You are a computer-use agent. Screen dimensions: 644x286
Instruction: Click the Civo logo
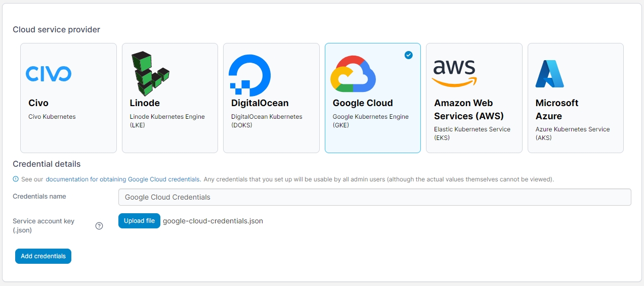click(49, 74)
